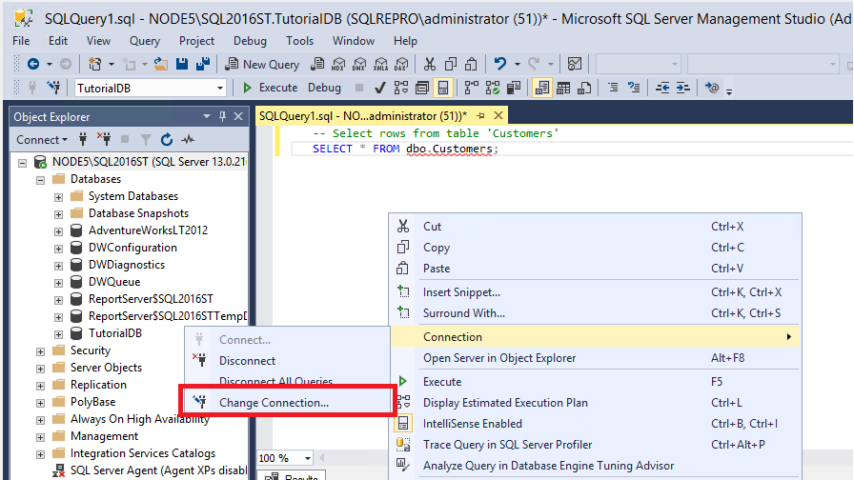Image resolution: width=854 pixels, height=480 pixels.
Task: Click the Object Explorer Filter icon
Action: 145,139
